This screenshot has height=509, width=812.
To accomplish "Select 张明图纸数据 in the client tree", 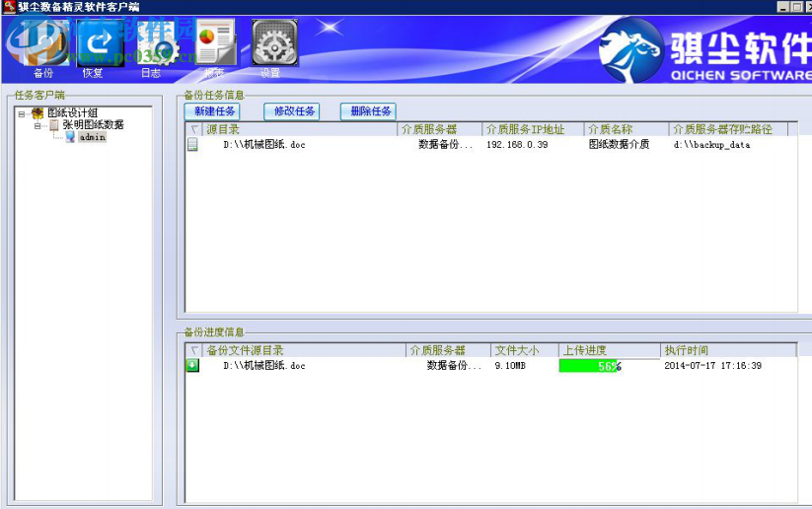I will (x=93, y=125).
